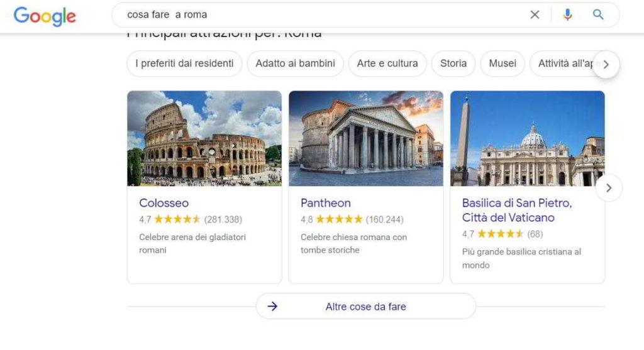Open the Colosseo title link

[164, 203]
